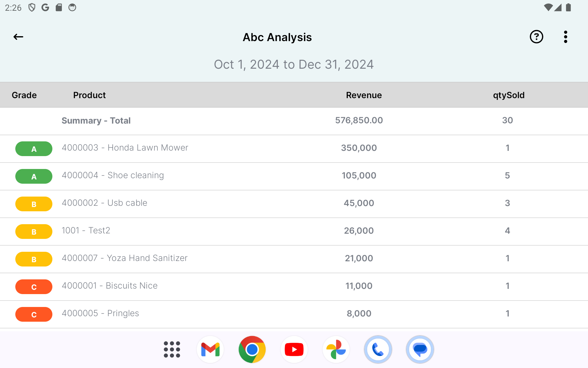Open the help question mark
588x368 pixels.
[536, 37]
